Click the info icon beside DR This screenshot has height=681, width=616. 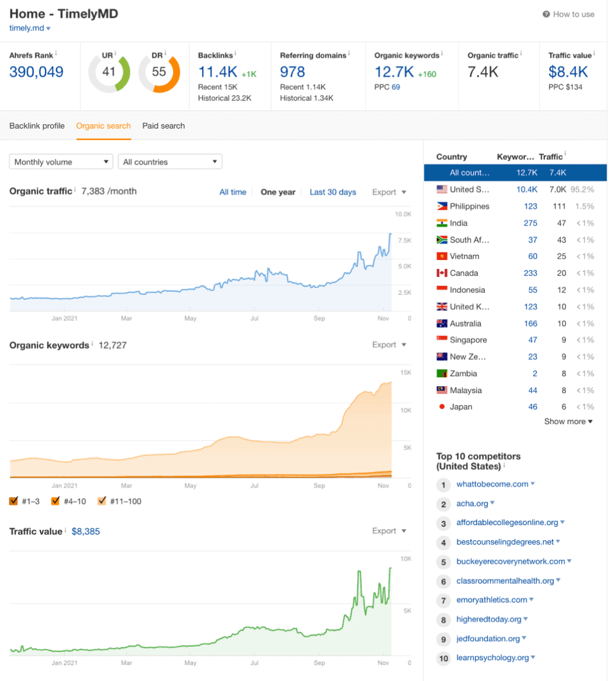pos(165,53)
